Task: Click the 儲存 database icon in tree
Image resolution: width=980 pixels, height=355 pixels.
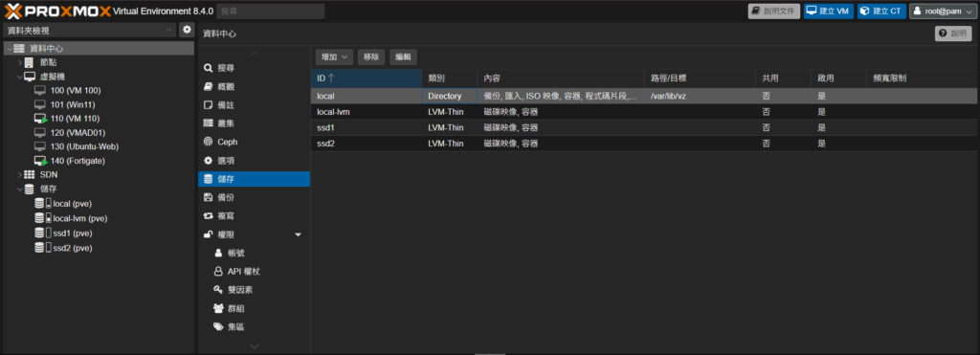Action: (x=30, y=189)
